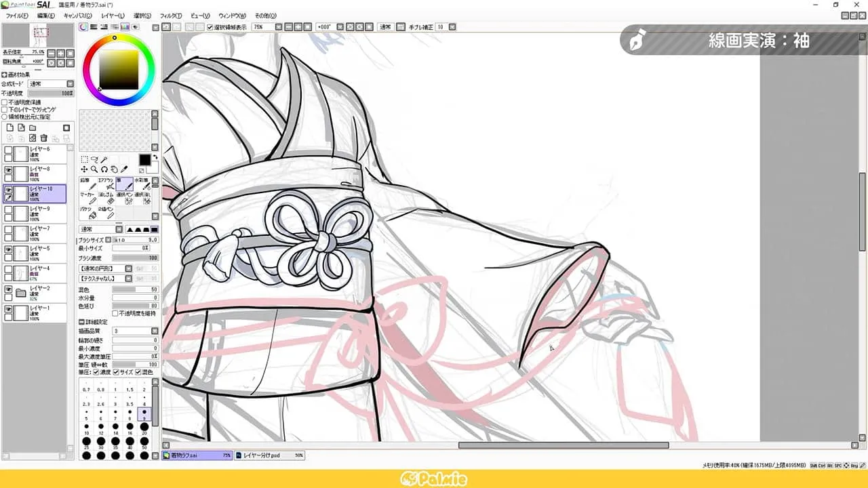Delete layer using the trash can icon
Viewport: 868px width, 488px height.
[43, 138]
